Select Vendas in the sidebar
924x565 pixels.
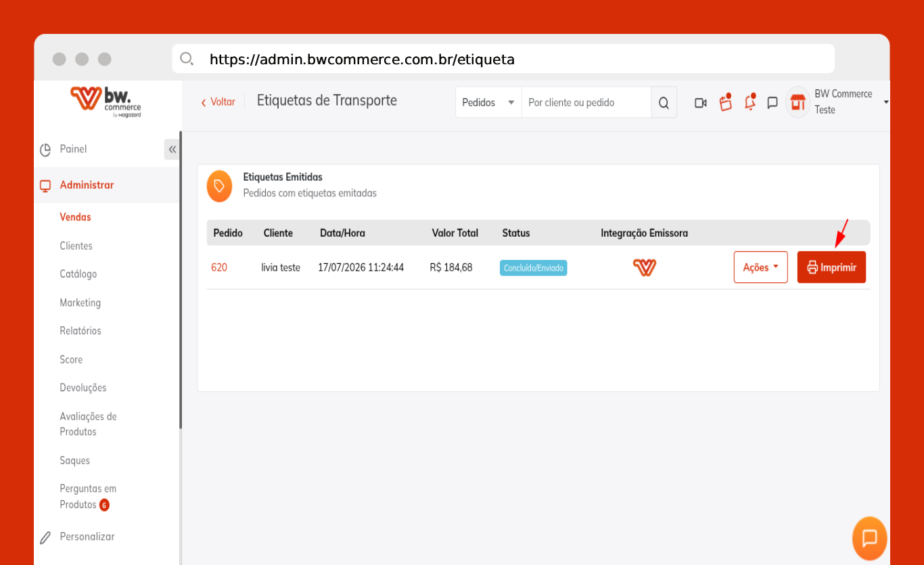coord(75,217)
